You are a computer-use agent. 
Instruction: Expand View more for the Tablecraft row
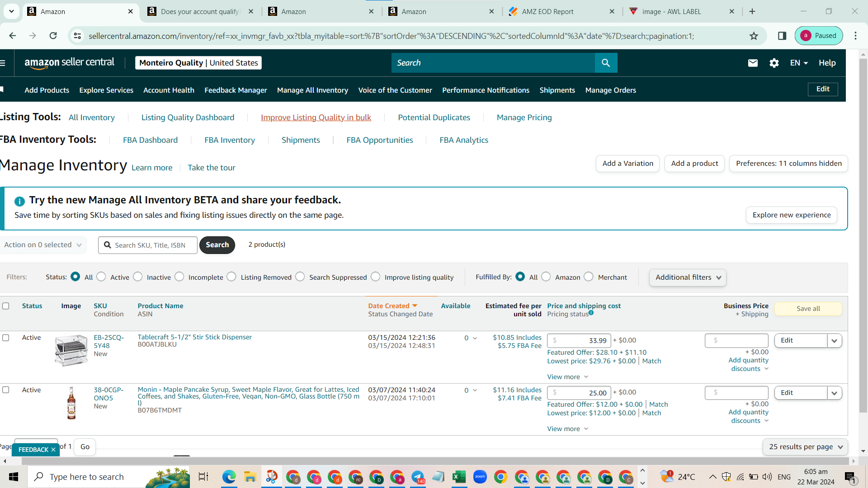568,377
